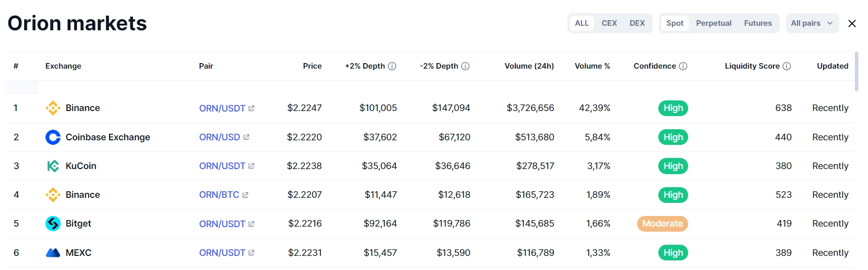Sort by -2% Depth column header
Viewport: 868px width, 270px height.
point(439,66)
